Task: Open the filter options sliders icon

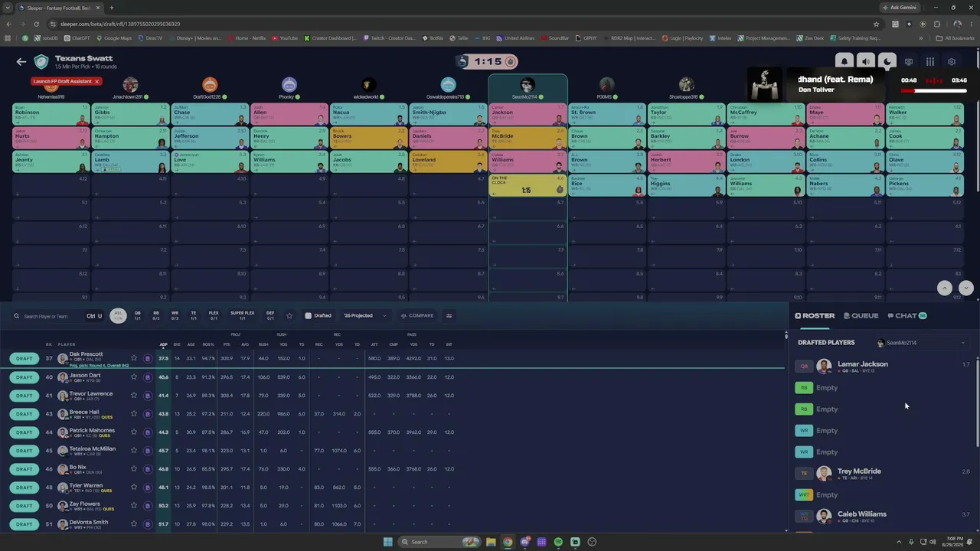Action: 449,315
